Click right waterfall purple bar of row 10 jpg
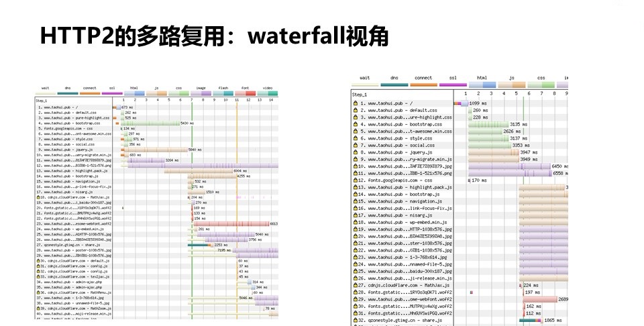The width and height of the screenshot is (644, 326). 509,166
